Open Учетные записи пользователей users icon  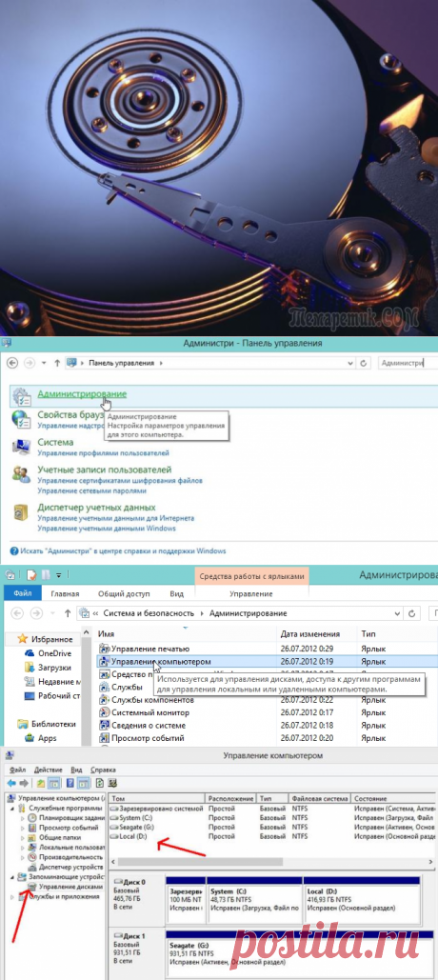point(21,475)
